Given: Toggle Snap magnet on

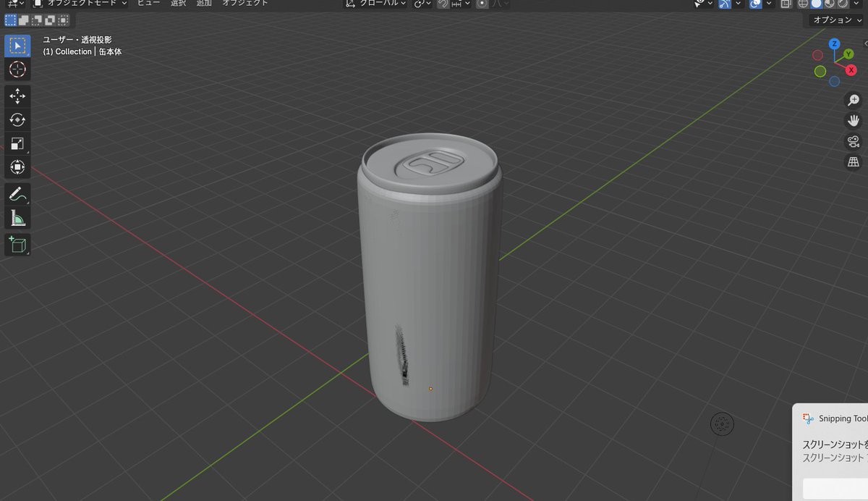Looking at the screenshot, I should coord(442,4).
